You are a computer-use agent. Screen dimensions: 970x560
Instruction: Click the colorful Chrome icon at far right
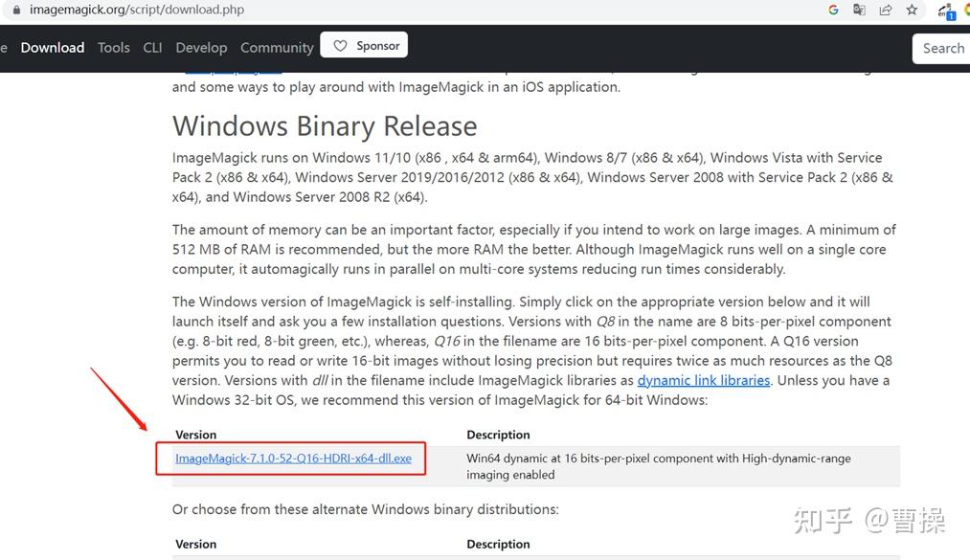point(967,10)
